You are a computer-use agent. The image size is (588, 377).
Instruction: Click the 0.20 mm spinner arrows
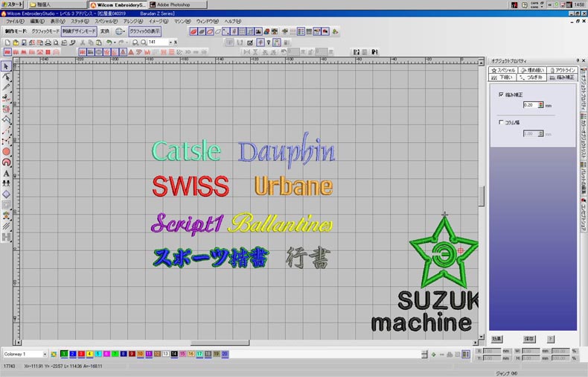541,105
